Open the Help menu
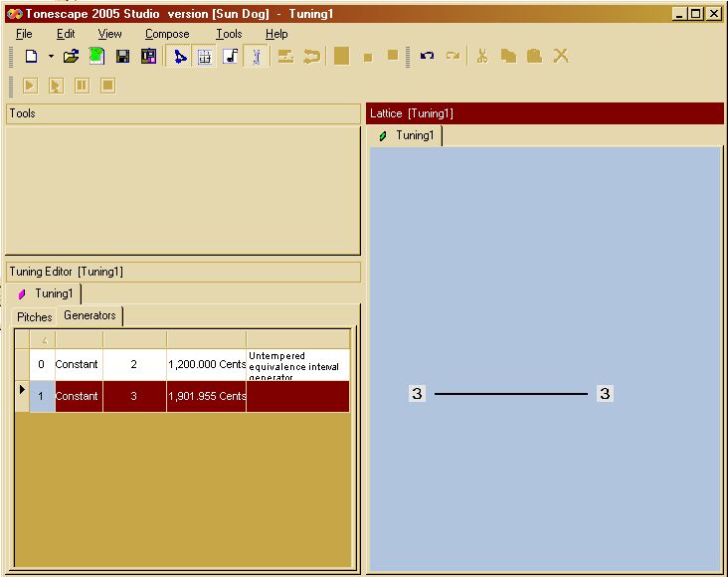This screenshot has height=577, width=728. click(x=276, y=34)
